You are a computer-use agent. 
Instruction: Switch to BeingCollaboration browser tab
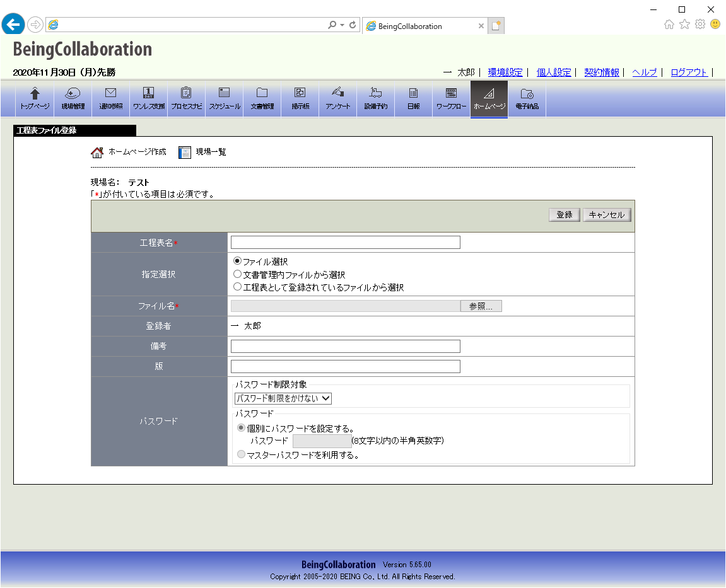(410, 26)
